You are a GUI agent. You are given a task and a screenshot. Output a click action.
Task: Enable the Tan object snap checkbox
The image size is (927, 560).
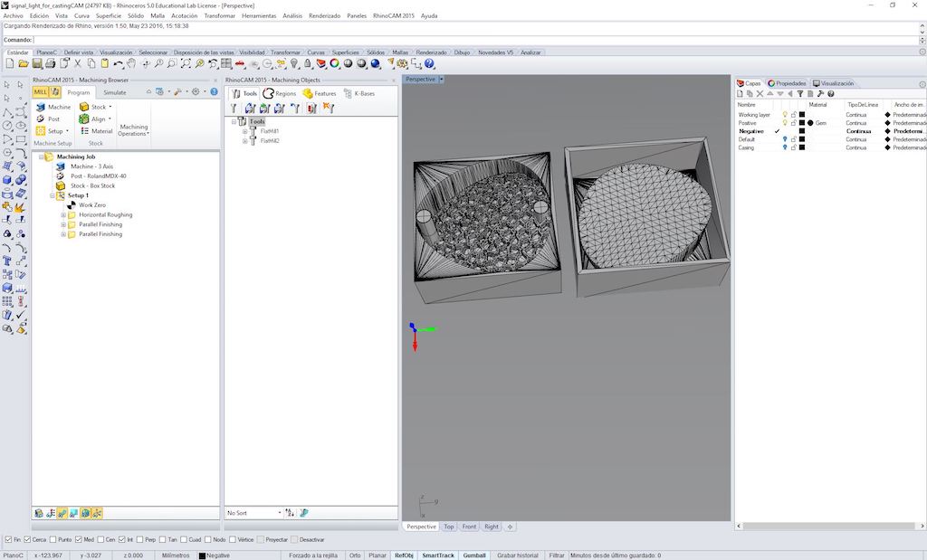[163, 539]
